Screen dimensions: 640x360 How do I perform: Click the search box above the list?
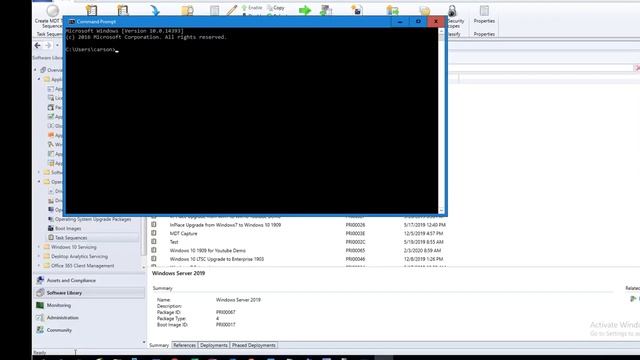click(541, 68)
